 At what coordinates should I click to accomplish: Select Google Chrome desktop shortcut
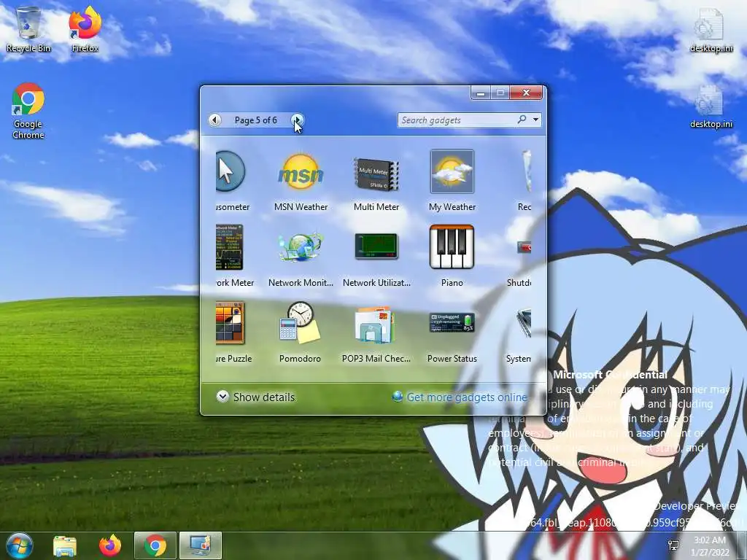28,111
